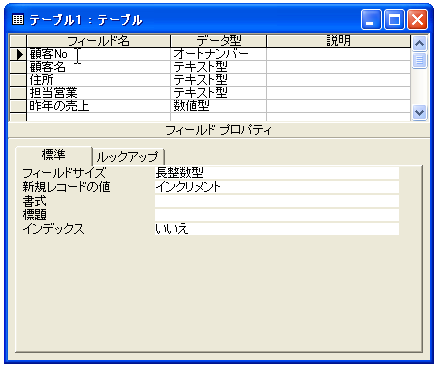Click the 新規レコードの値 value インクリメント
Screen dimensions: 435x366
tap(277, 187)
